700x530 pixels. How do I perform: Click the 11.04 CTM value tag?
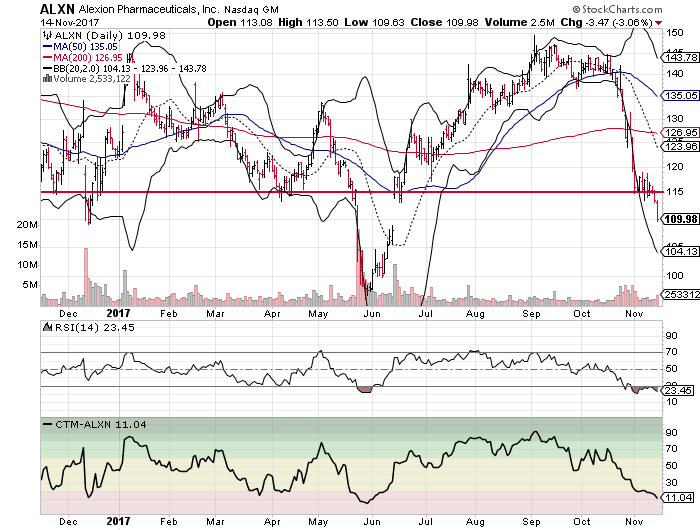tap(678, 497)
